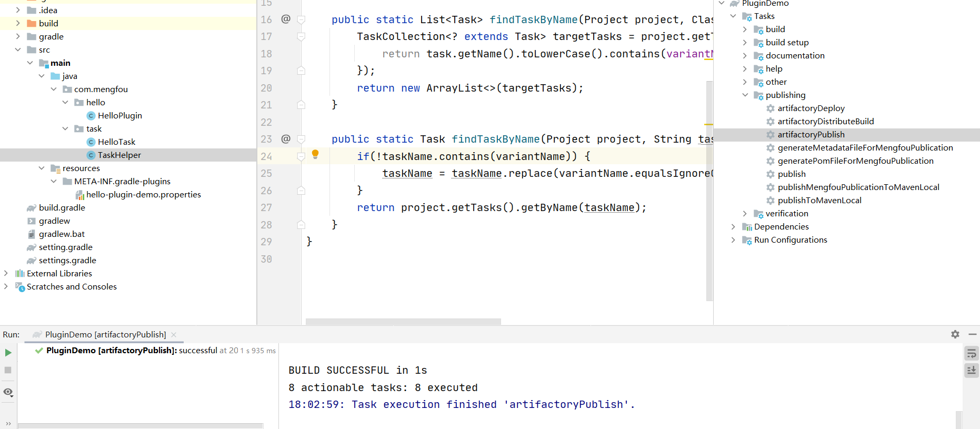
Task: Click the gradlew file icon
Action: 32,221
